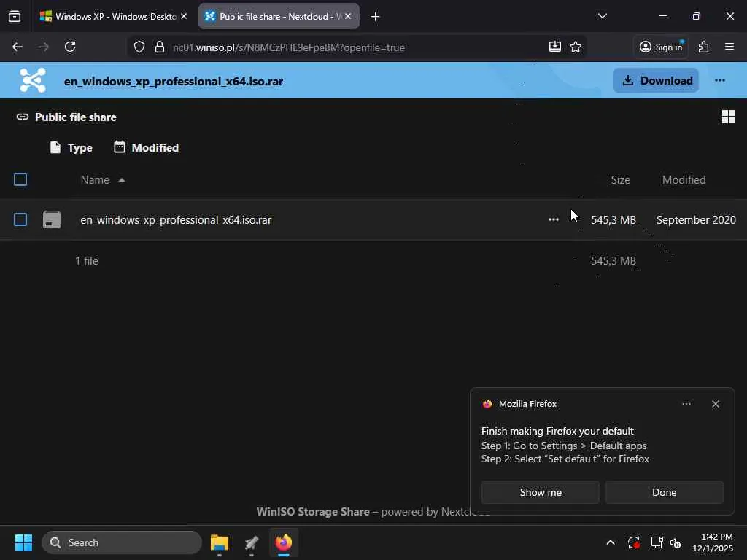Click the archive file type icon

coord(52,219)
